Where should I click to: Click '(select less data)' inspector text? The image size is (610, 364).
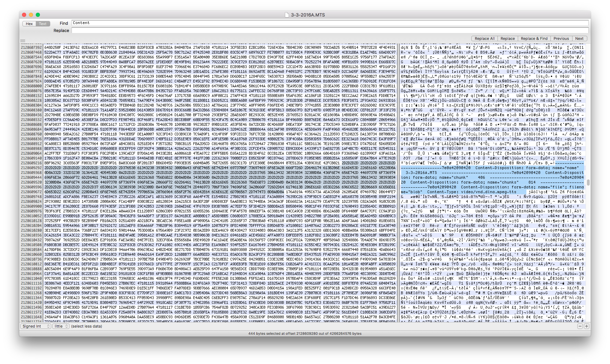[87, 326]
